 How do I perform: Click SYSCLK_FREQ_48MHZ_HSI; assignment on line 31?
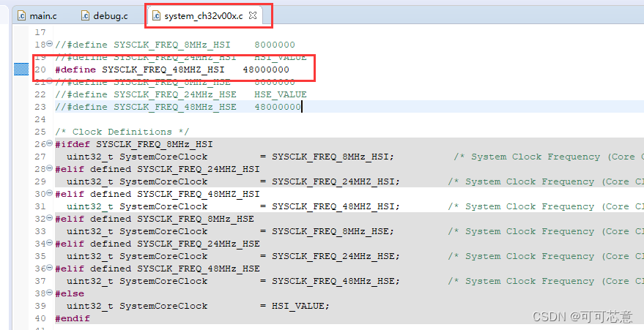tap(336, 206)
